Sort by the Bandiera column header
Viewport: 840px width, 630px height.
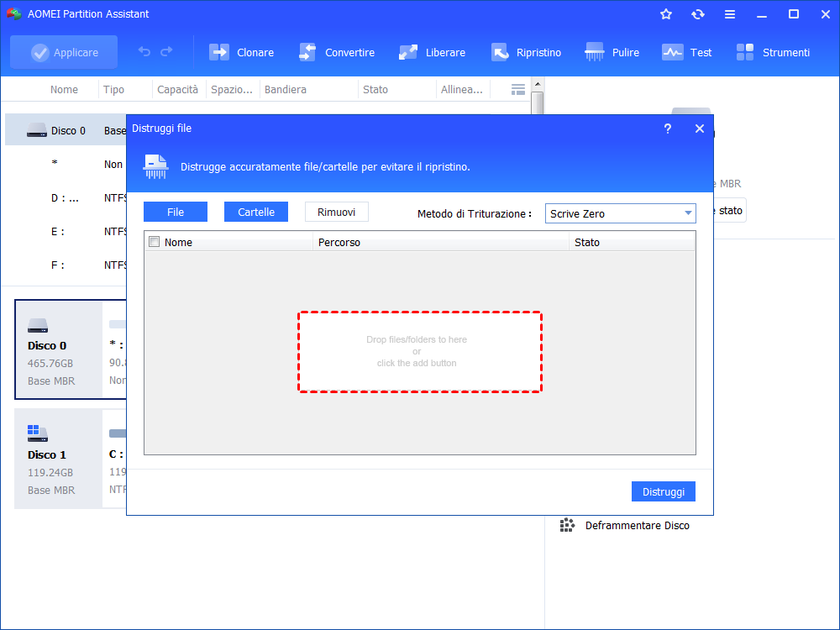[x=286, y=90]
